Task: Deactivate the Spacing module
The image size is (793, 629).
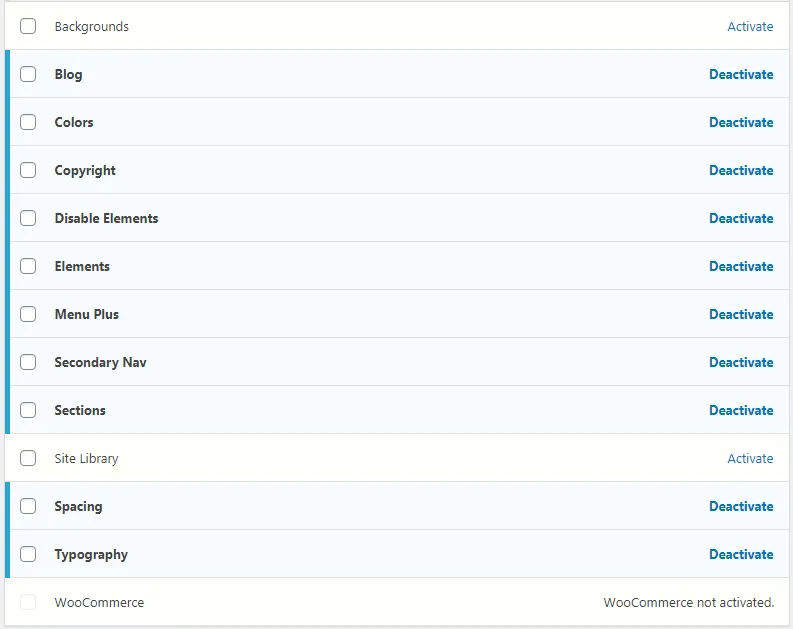Action: (x=741, y=506)
